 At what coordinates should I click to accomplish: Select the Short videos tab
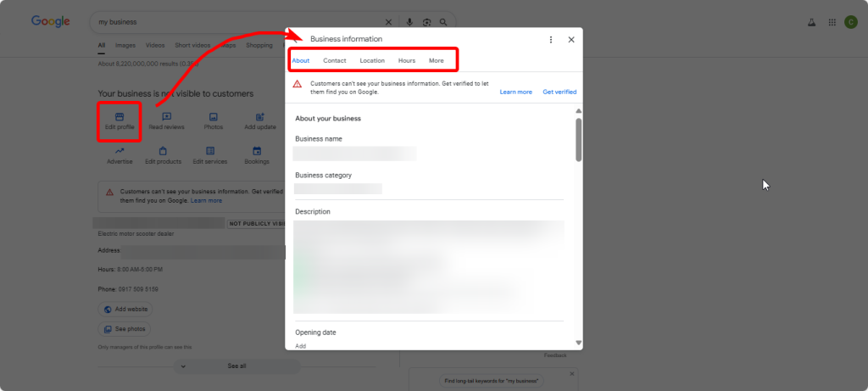tap(192, 46)
